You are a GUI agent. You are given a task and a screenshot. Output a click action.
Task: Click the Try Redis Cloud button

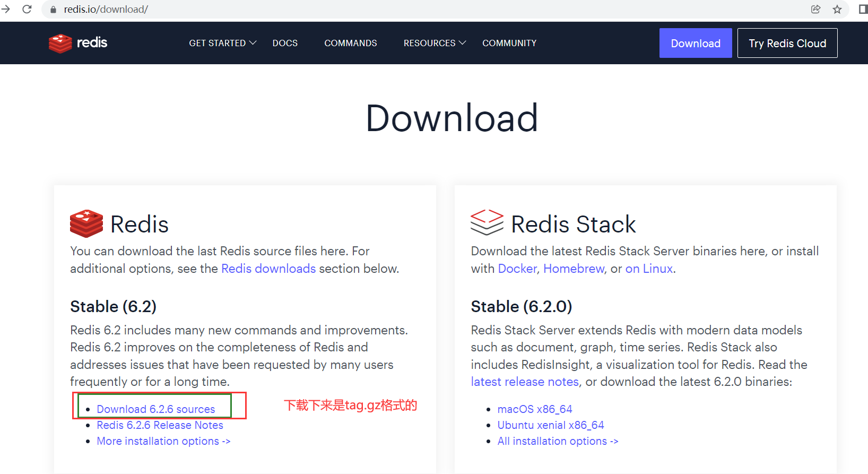pyautogui.click(x=787, y=43)
